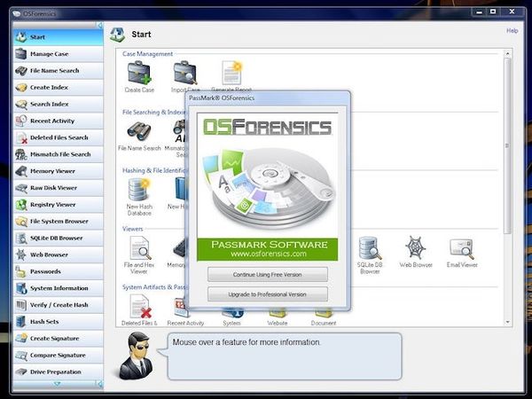Open the File and Hex Viewer icon
The image size is (532, 399).
[x=140, y=248]
